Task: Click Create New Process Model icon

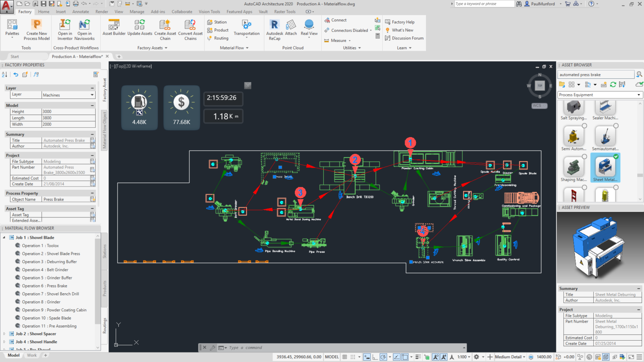Action: 36,25
